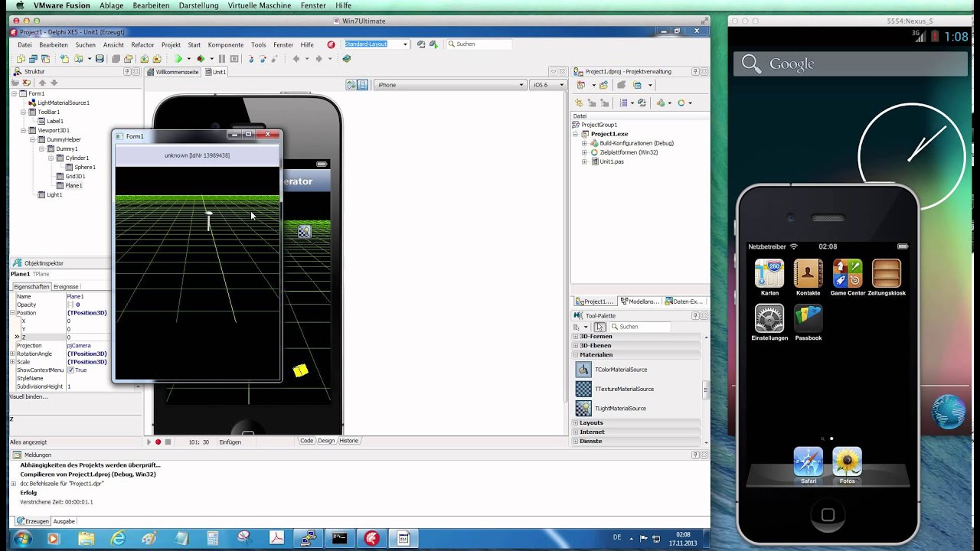Click the green Run button in Delphi toolbar
980x551 pixels.
178,59
